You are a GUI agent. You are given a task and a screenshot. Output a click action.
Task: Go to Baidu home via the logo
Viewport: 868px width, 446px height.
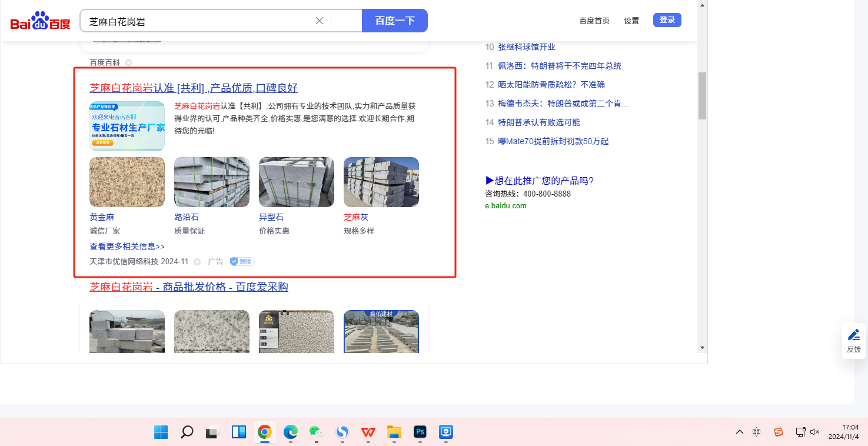point(40,21)
